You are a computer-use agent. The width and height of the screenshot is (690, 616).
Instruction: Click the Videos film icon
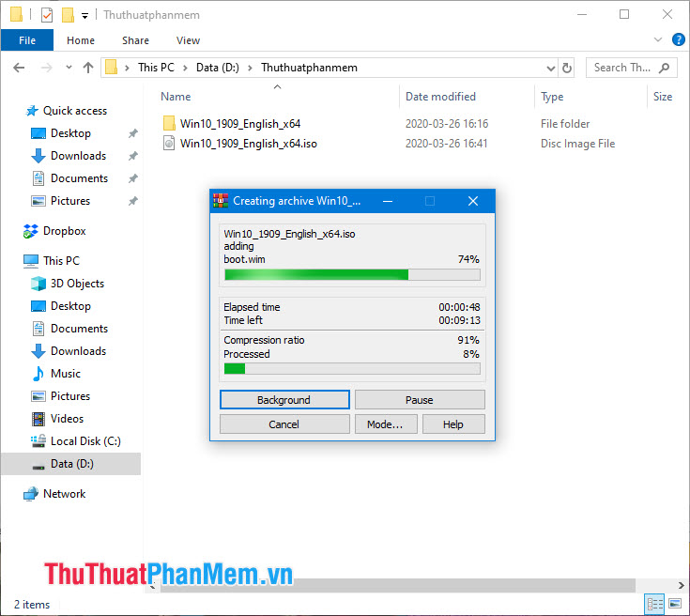(38, 419)
